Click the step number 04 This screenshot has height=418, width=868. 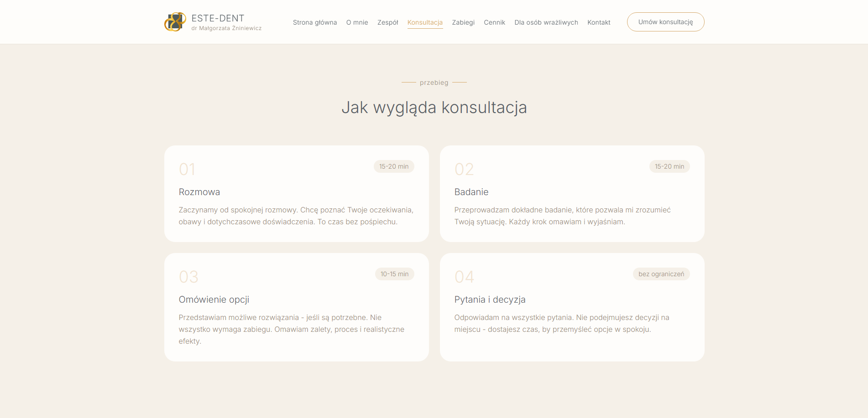pos(464,277)
